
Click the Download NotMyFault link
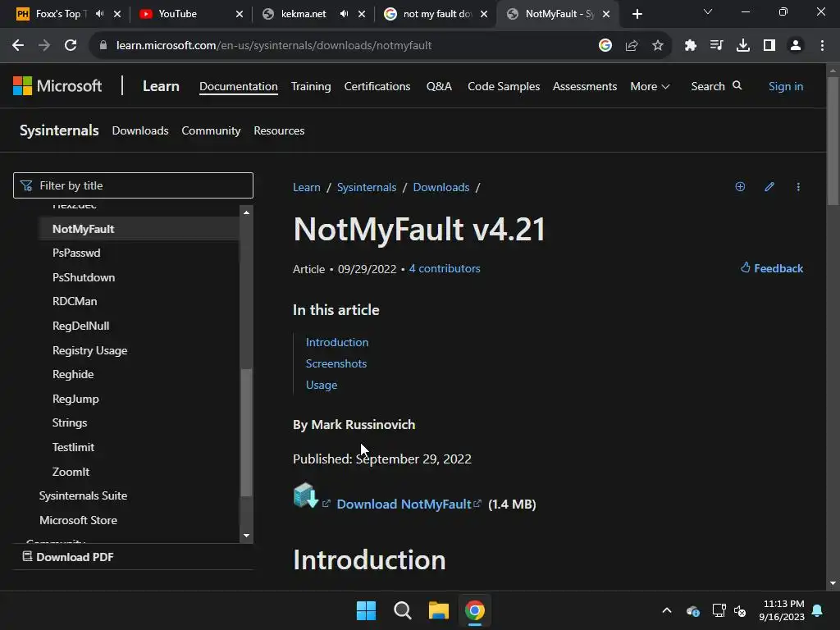pyautogui.click(x=404, y=504)
